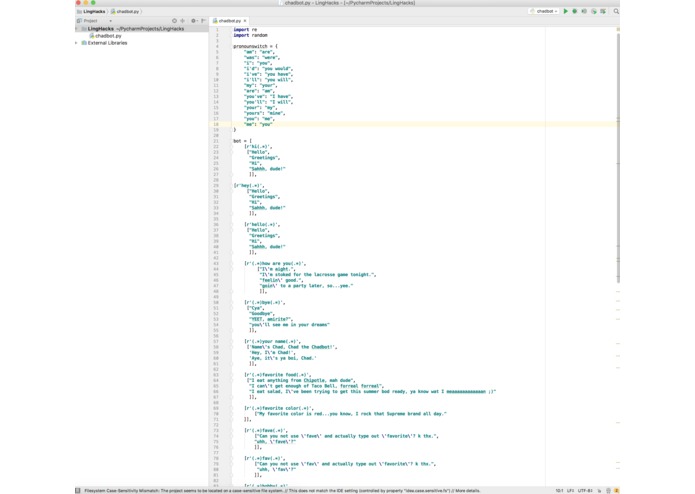This screenshot has height=494, width=695.
Task: Click the fold marker beside line 22
Action: tap(231, 147)
